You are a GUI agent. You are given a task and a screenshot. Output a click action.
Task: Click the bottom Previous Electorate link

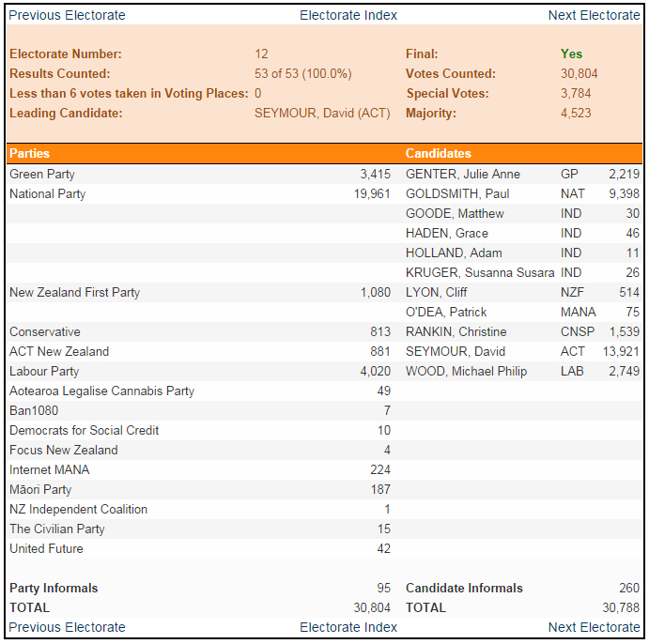pyautogui.click(x=67, y=627)
